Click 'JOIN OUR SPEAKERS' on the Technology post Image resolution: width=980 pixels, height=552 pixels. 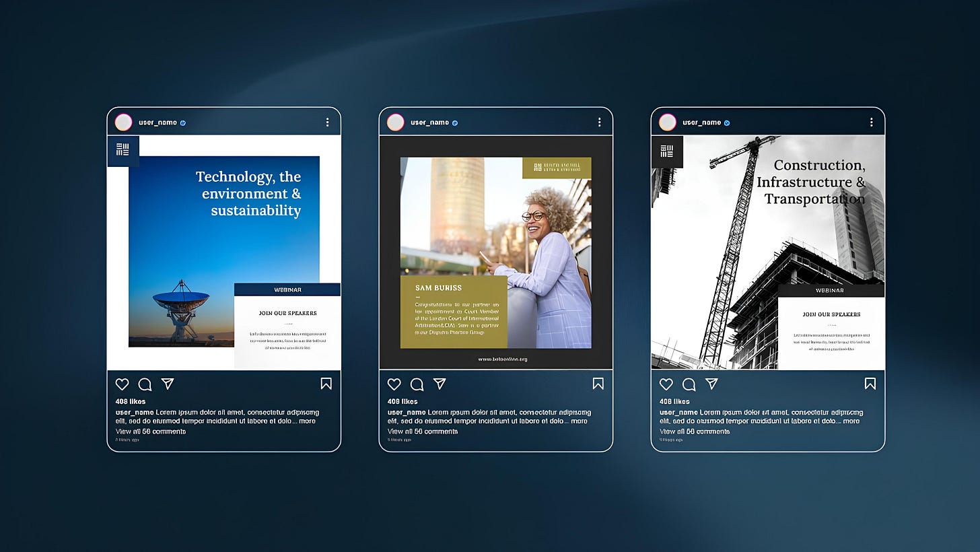[x=287, y=313]
